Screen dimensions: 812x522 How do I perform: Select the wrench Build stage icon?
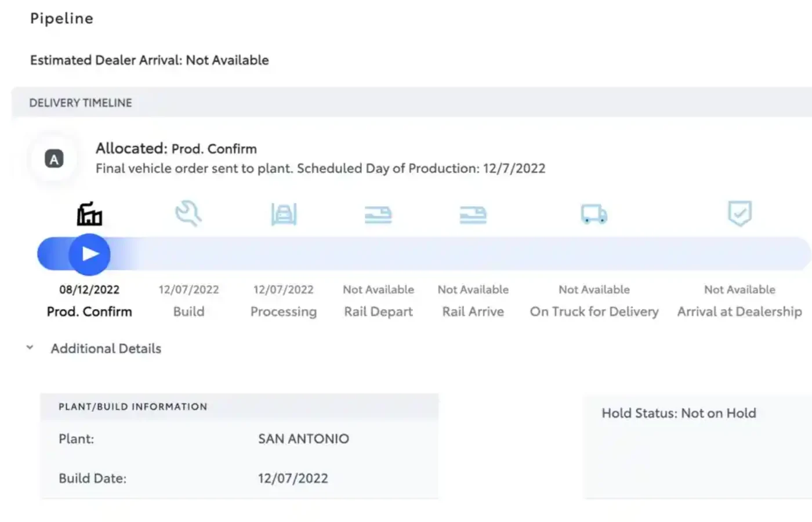(x=188, y=214)
